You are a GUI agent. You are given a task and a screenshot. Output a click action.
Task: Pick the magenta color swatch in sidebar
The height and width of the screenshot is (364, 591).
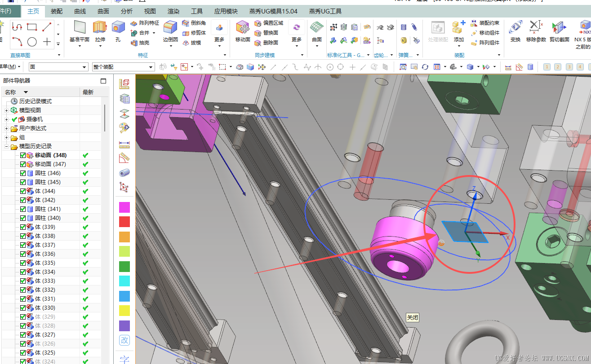(x=124, y=207)
